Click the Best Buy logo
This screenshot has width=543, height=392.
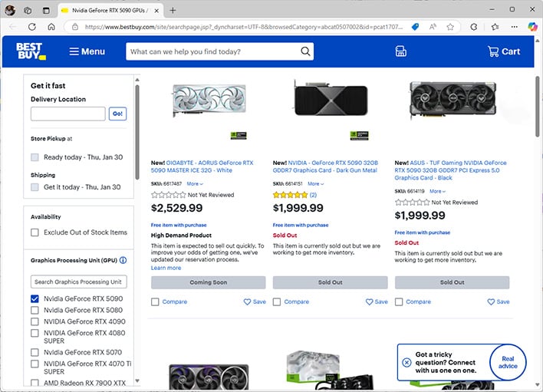click(31, 51)
